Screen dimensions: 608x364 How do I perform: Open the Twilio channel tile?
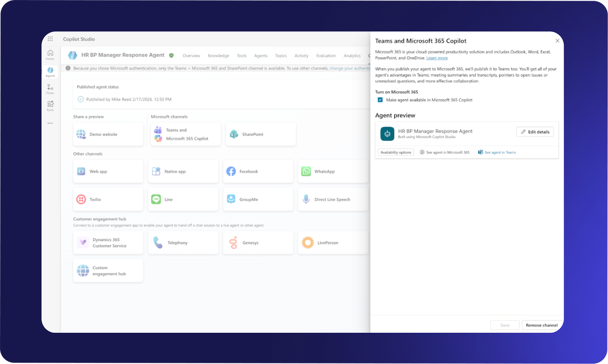108,200
